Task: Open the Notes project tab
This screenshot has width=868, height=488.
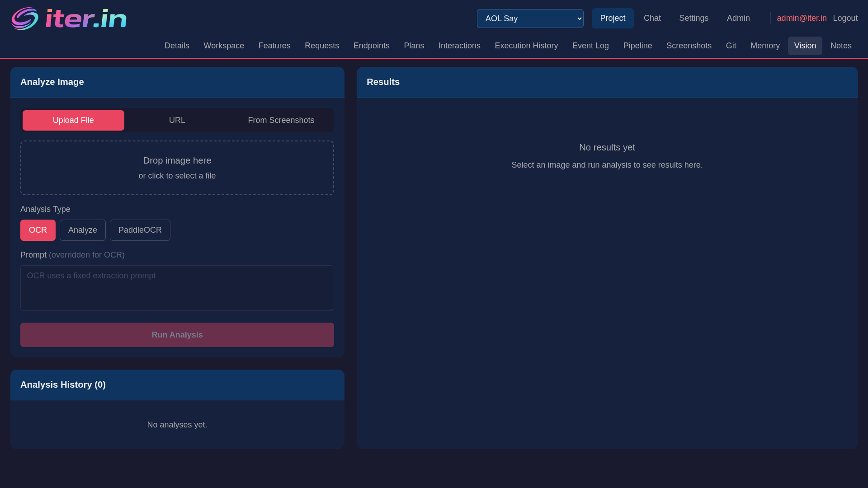Action: coord(840,46)
